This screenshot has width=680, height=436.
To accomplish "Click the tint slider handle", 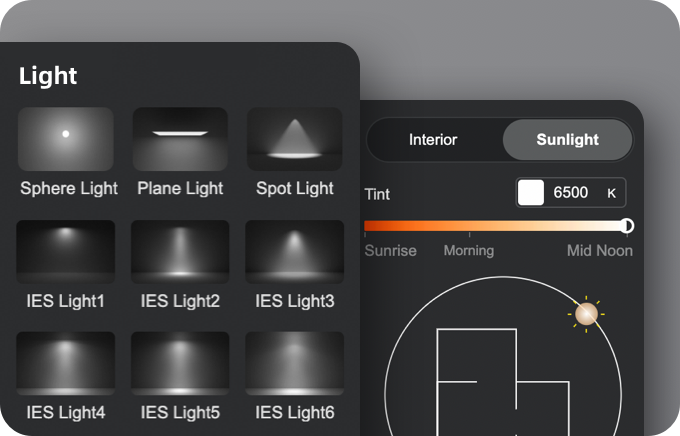I will point(627,226).
